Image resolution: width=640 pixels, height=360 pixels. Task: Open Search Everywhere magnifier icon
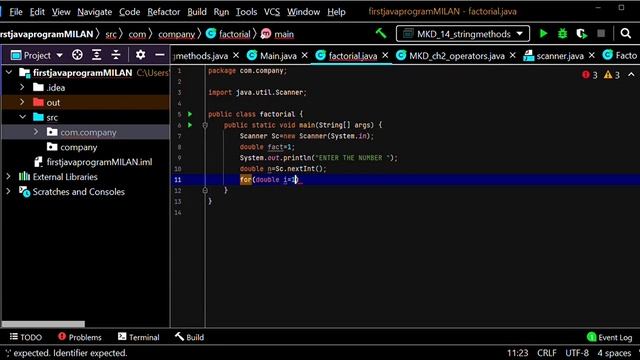point(626,33)
